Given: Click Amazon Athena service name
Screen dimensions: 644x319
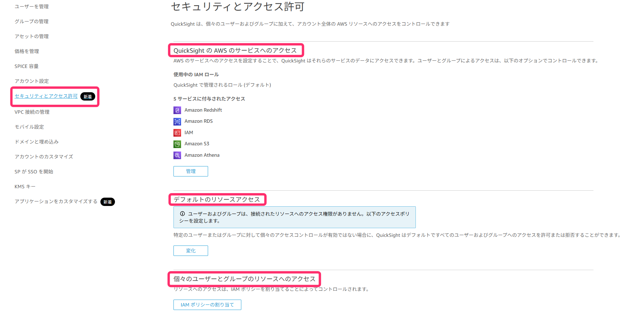Looking at the screenshot, I should [x=202, y=155].
